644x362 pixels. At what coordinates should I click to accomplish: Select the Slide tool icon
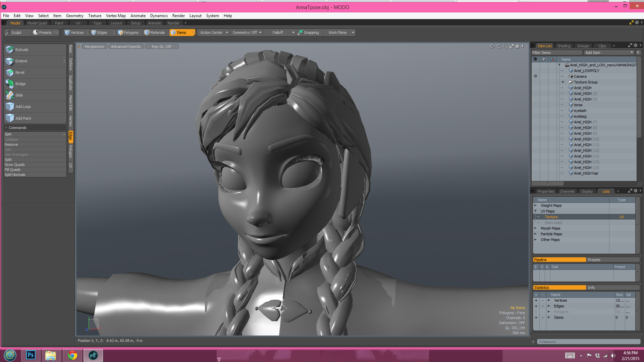pyautogui.click(x=10, y=95)
